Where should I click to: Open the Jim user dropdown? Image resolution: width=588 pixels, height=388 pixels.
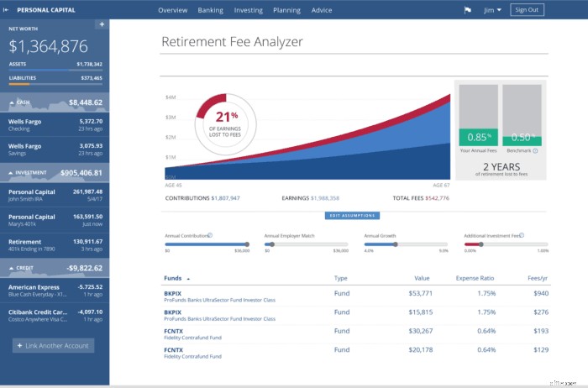click(x=492, y=10)
